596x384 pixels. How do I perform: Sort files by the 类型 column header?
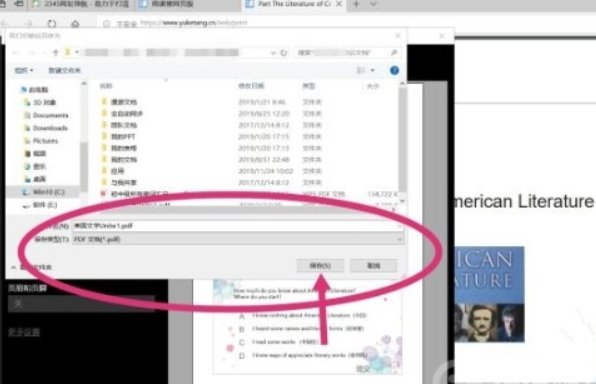coord(309,86)
